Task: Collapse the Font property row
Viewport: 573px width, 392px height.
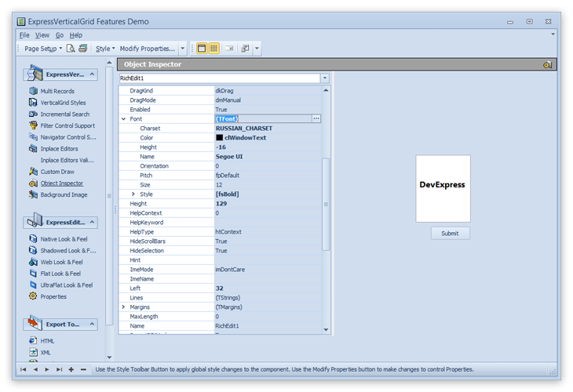Action: click(x=123, y=119)
